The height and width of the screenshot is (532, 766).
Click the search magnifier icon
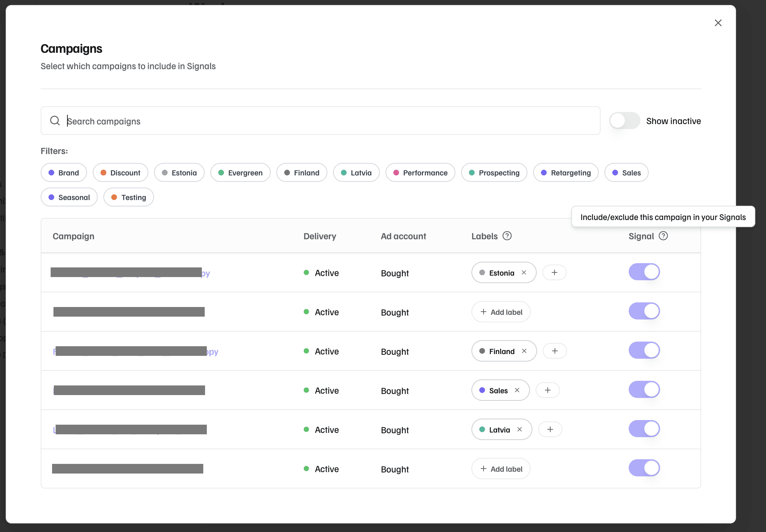55,121
